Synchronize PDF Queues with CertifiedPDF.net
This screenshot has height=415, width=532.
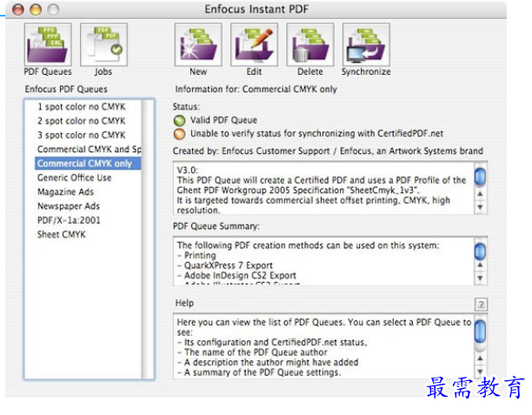[x=366, y=44]
